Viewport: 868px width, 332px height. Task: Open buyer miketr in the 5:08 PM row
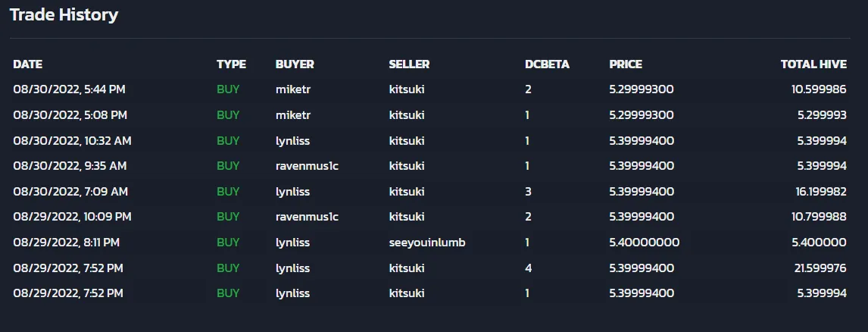(293, 115)
